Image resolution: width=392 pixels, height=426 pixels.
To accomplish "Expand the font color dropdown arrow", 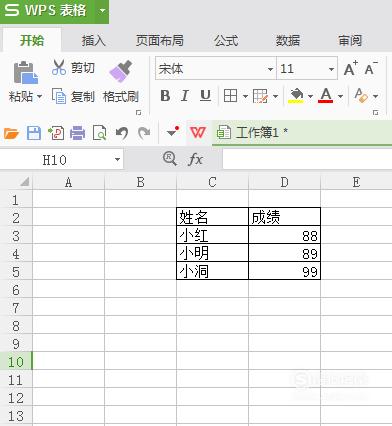I will point(340,96).
